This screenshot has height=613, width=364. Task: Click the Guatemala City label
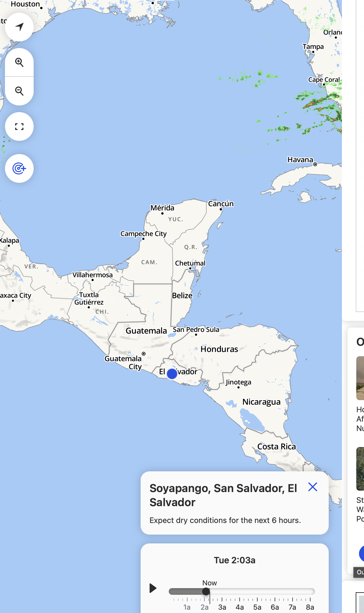[x=123, y=363]
